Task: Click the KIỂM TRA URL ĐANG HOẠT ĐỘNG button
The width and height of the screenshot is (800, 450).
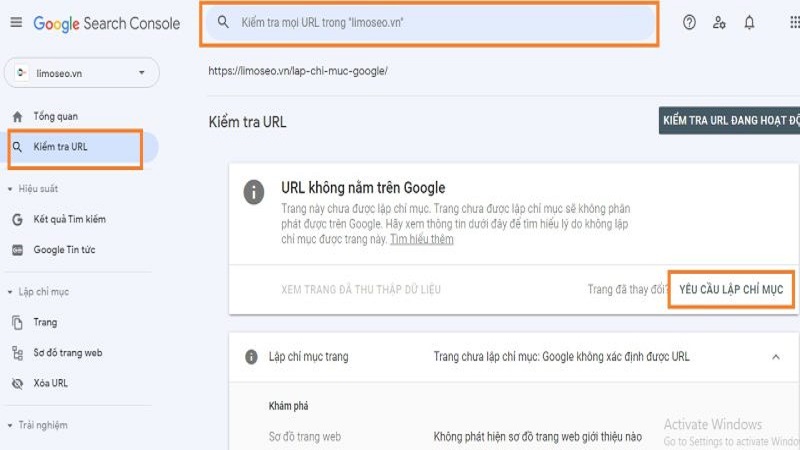Action: 730,121
